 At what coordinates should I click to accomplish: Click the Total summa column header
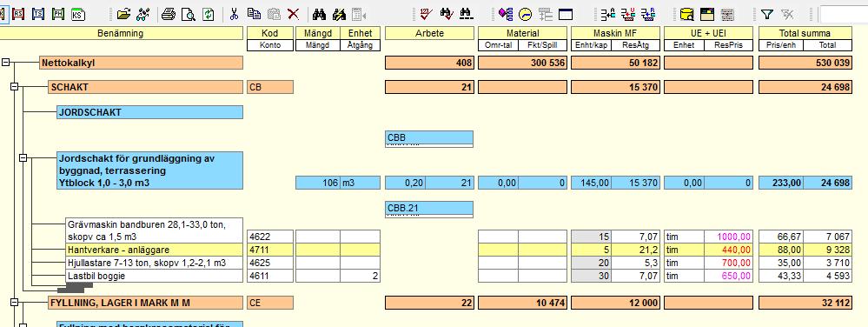tap(805, 33)
